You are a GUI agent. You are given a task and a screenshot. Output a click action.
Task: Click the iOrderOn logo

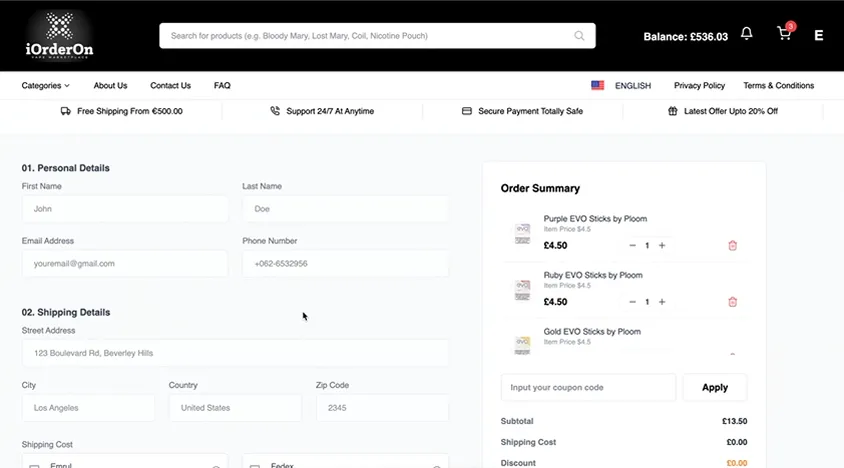pyautogui.click(x=59, y=36)
